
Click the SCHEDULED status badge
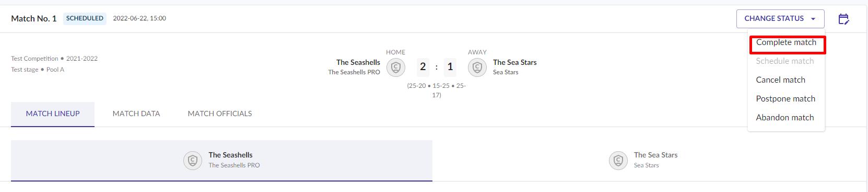point(85,18)
